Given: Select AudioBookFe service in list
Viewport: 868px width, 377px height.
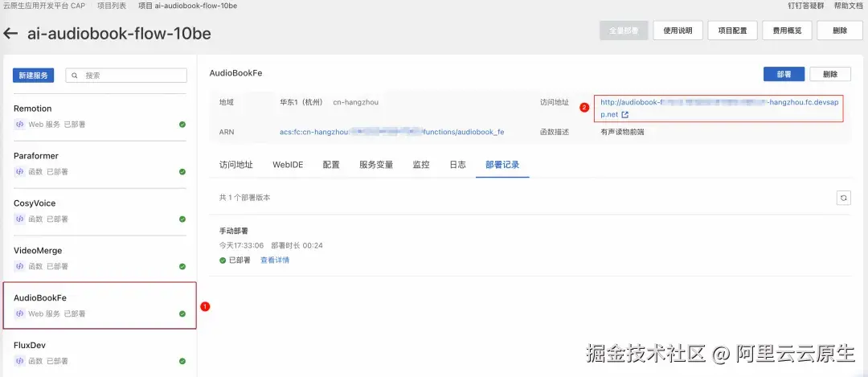Looking at the screenshot, I should [100, 305].
